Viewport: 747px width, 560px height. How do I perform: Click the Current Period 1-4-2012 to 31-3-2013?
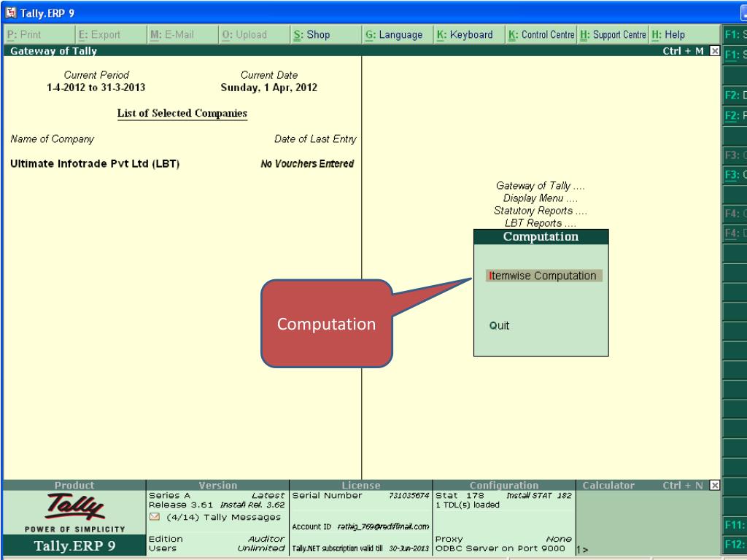[96, 87]
